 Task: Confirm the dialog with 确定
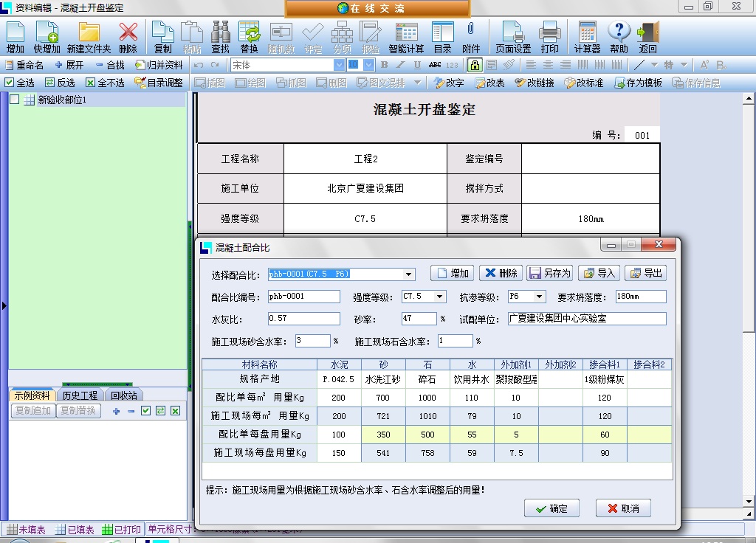pyautogui.click(x=551, y=508)
